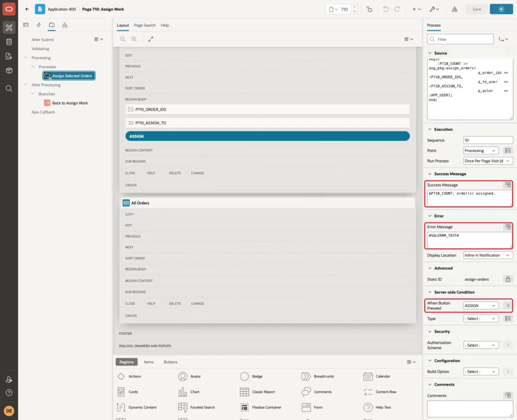517x420 pixels.
Task: Switch gallery to Items tab
Action: 149,362
